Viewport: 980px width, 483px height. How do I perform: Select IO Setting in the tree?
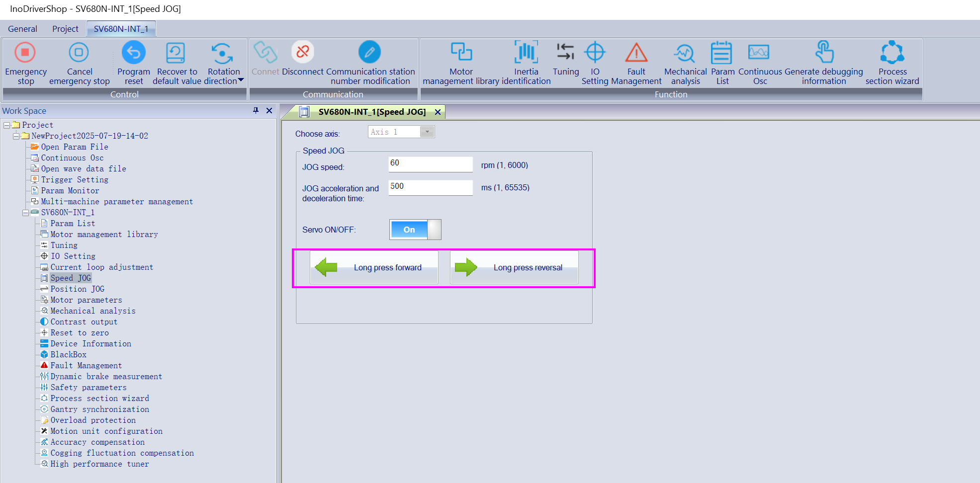coord(73,256)
